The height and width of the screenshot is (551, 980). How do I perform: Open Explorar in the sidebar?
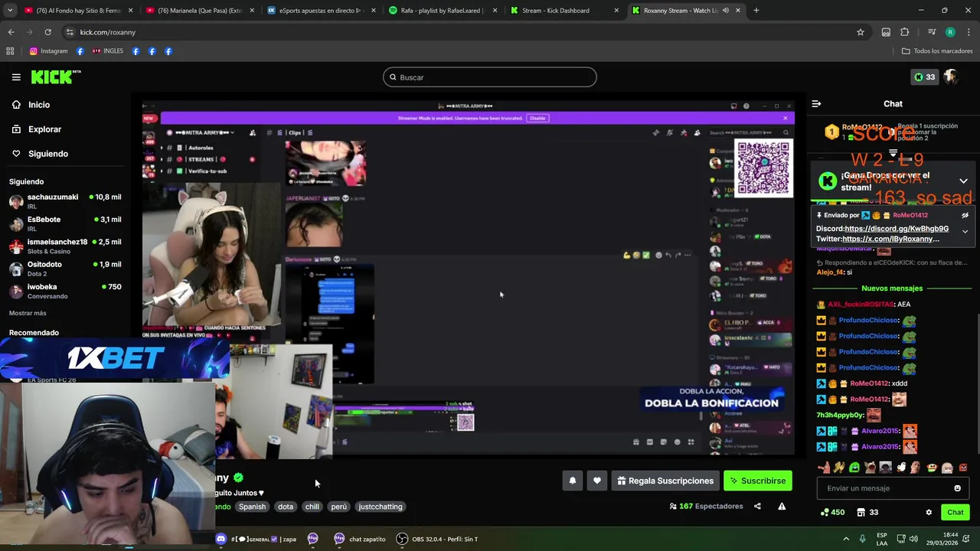click(44, 129)
